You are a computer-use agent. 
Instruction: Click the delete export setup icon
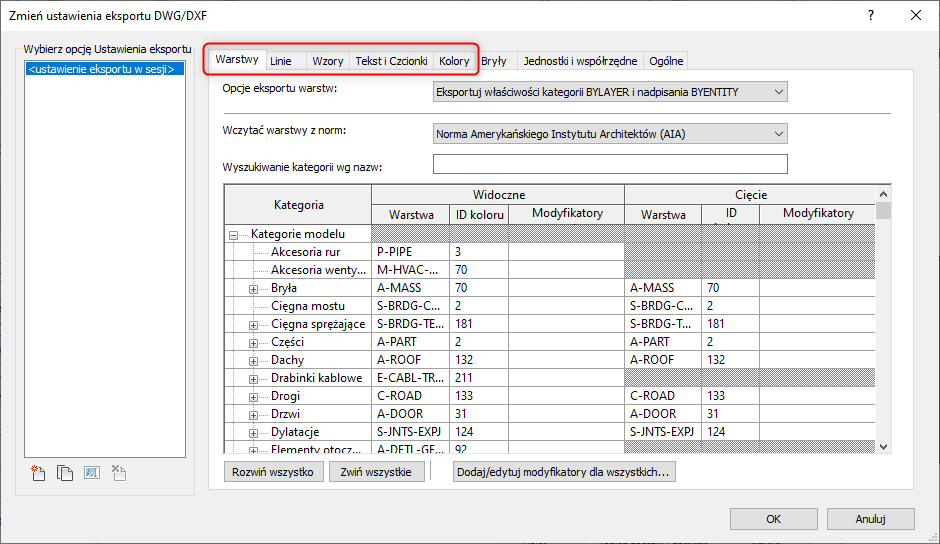[118, 474]
